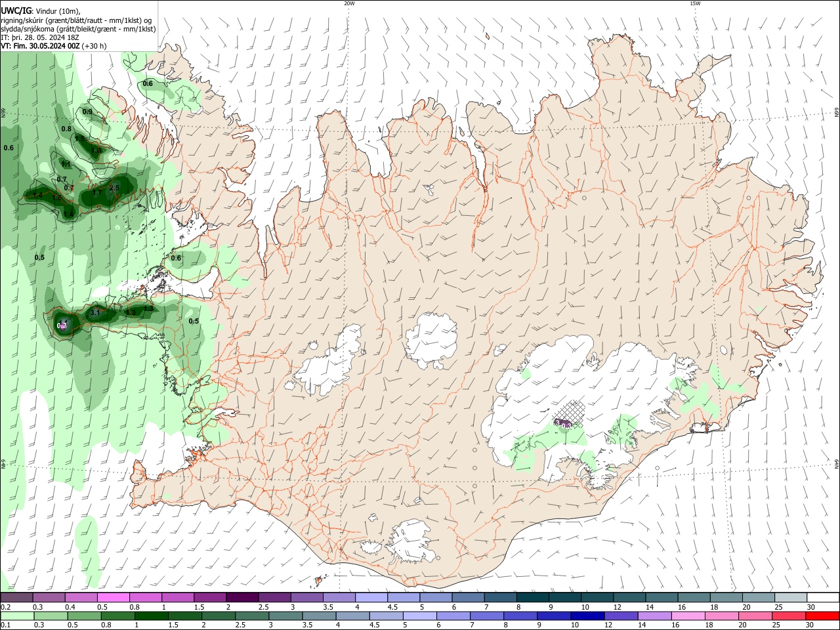Click the purple snow patch beside the hatched area
Screen dimensions: 840x630
click(562, 424)
